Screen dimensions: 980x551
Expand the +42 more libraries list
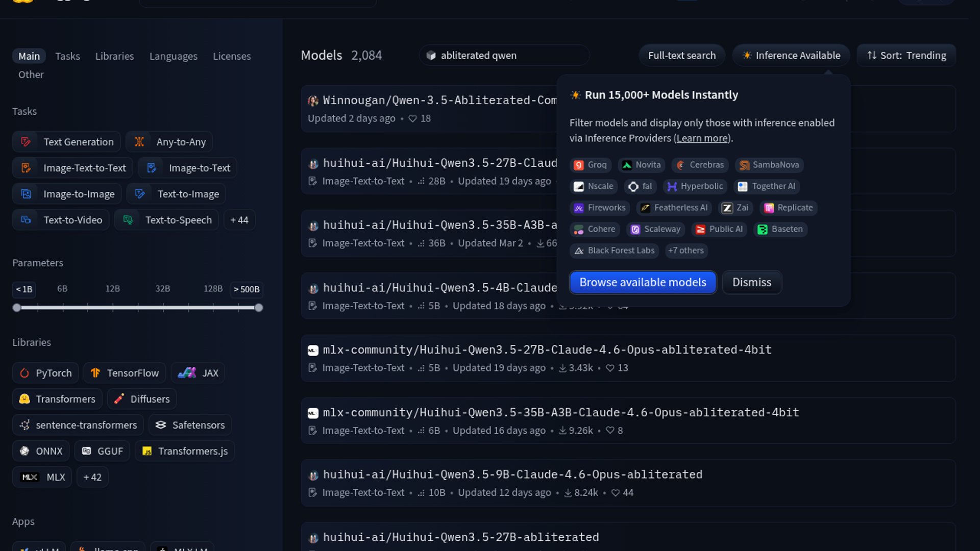click(92, 477)
